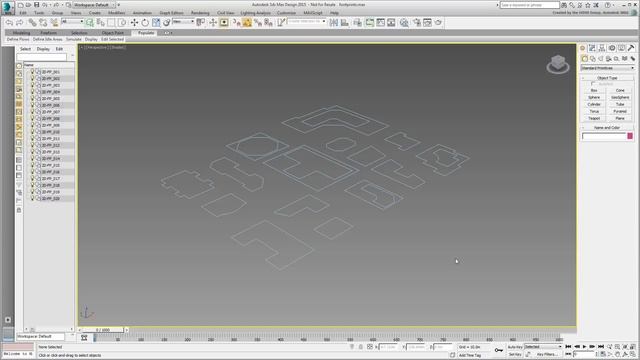Choose the Select and Move tool
640x360 pixels.
tap(134, 23)
